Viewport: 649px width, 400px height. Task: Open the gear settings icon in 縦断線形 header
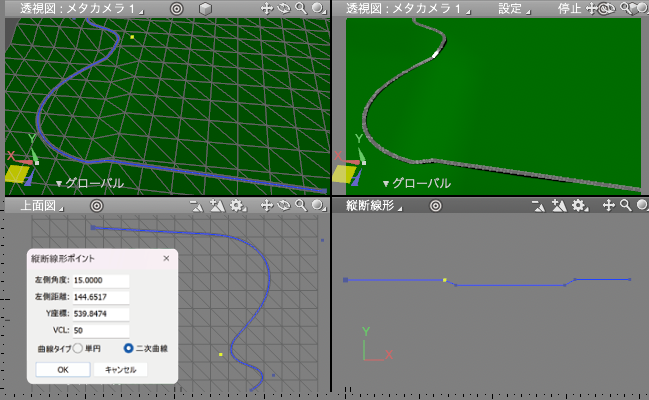click(x=579, y=205)
